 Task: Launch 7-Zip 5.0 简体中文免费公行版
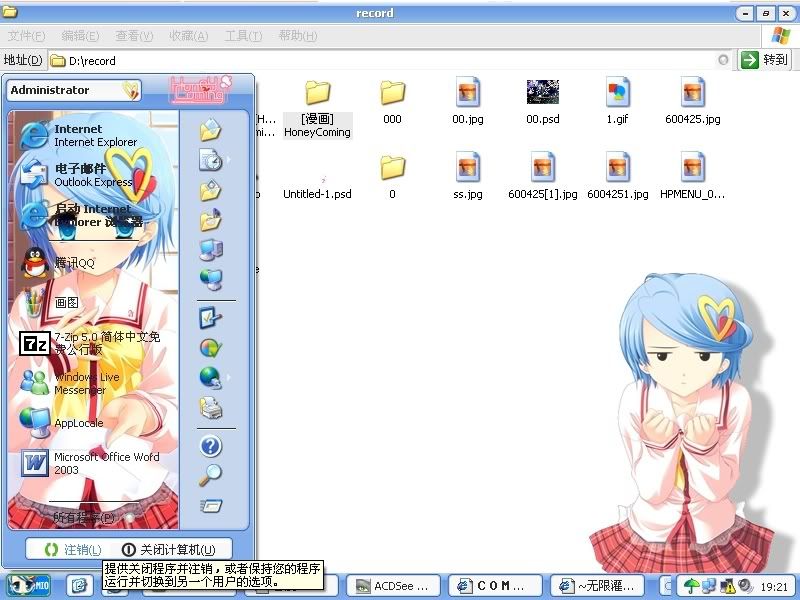coord(91,343)
